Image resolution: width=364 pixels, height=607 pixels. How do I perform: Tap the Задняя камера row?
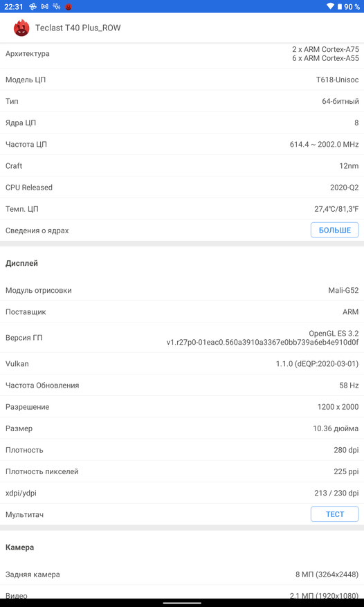click(x=182, y=574)
